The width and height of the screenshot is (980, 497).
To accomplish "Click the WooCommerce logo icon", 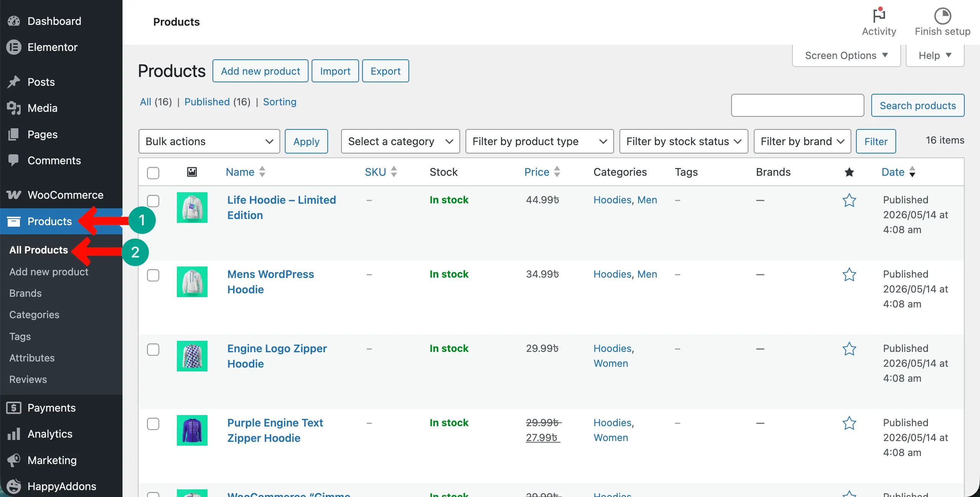I will [14, 195].
